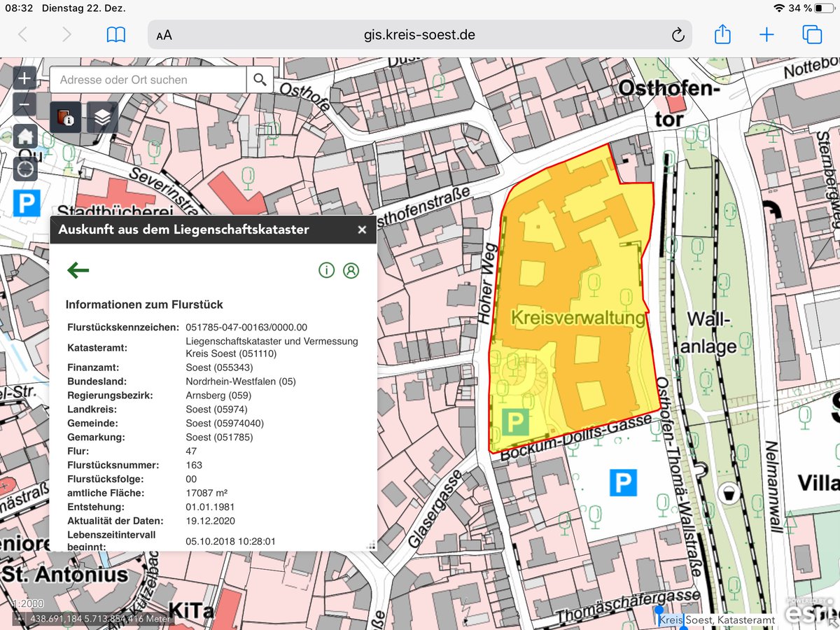Click the Thomäschäfergasse street label
The width and height of the screenshot is (840, 630).
627,606
